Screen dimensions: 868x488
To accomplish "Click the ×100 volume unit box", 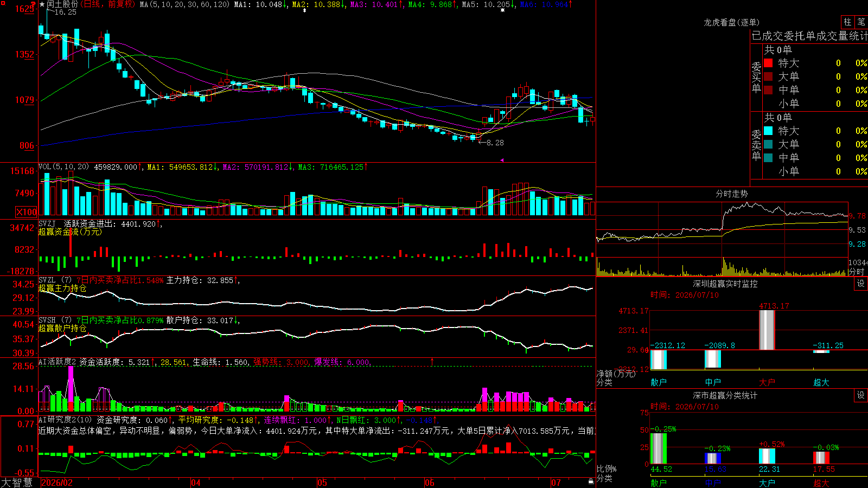I will 27,212.
